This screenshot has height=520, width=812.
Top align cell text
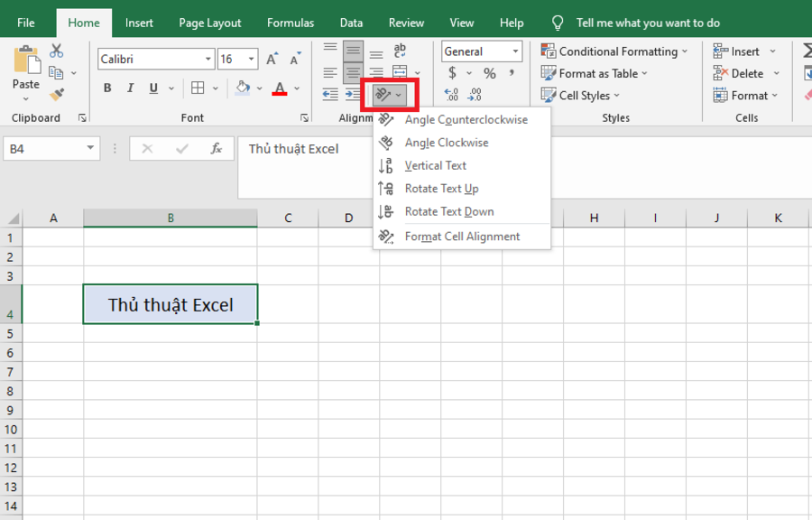pos(330,48)
